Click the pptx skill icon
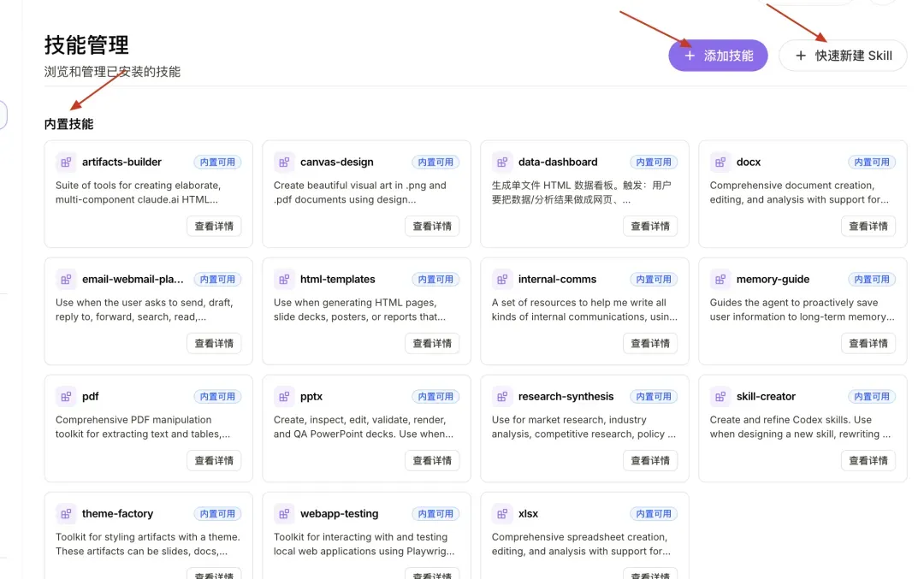Viewport: 924px width, 579px height. click(283, 397)
